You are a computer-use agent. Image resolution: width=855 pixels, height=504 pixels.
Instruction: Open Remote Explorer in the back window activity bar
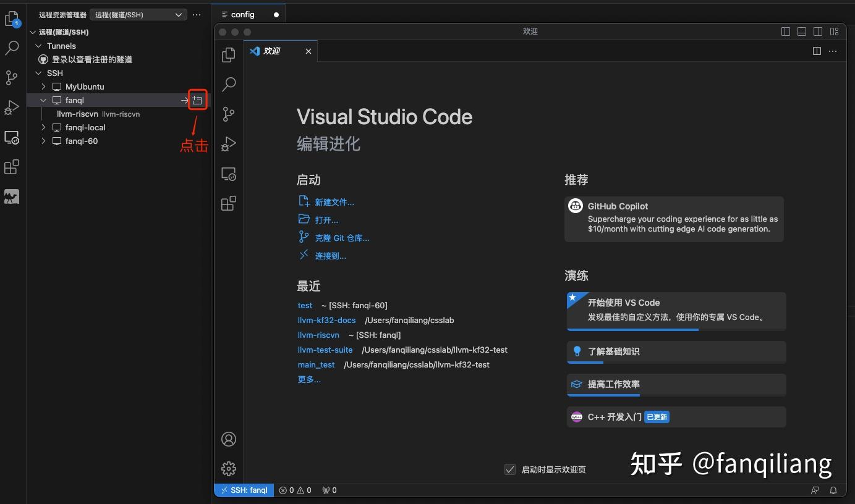[12, 137]
